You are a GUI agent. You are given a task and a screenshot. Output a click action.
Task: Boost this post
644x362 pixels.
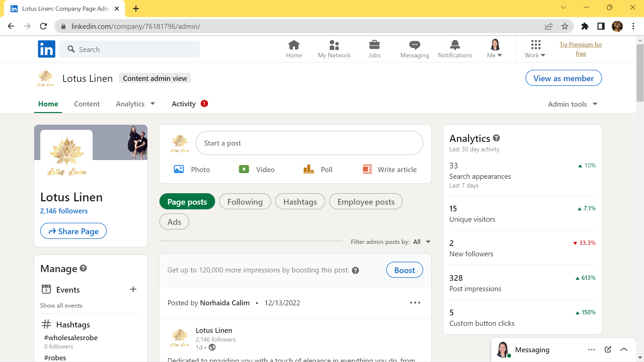(404, 270)
